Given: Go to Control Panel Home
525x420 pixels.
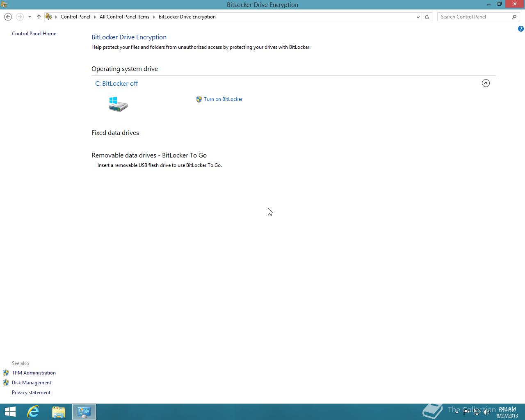Looking at the screenshot, I should tap(34, 34).
